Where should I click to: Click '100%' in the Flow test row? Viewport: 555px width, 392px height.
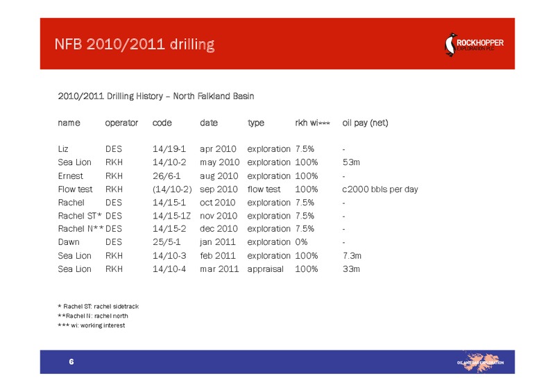coord(307,189)
